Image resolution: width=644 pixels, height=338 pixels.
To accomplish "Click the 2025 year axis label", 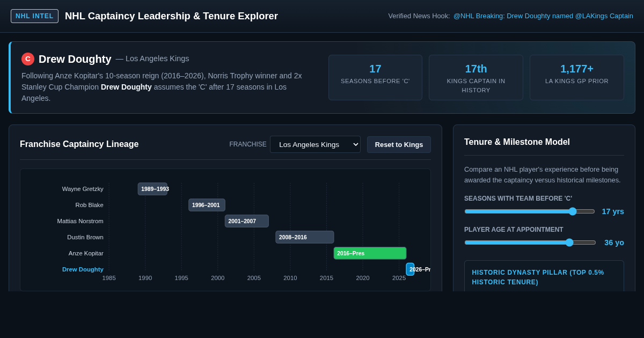I will point(399,278).
